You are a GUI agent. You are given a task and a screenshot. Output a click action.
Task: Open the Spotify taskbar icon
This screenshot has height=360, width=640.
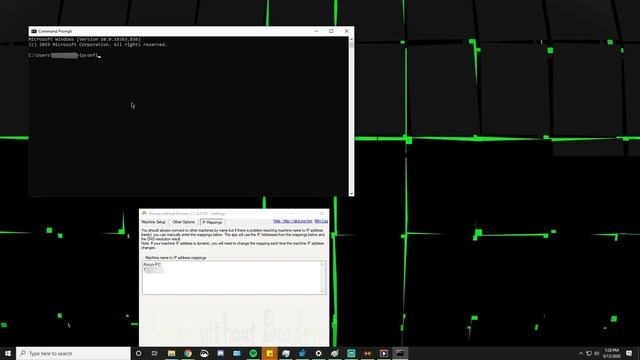253,353
